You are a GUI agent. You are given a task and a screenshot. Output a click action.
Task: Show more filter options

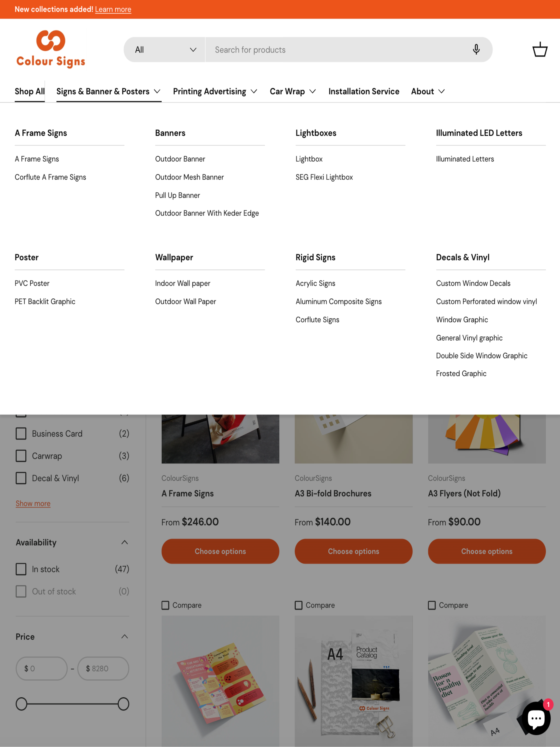click(33, 503)
